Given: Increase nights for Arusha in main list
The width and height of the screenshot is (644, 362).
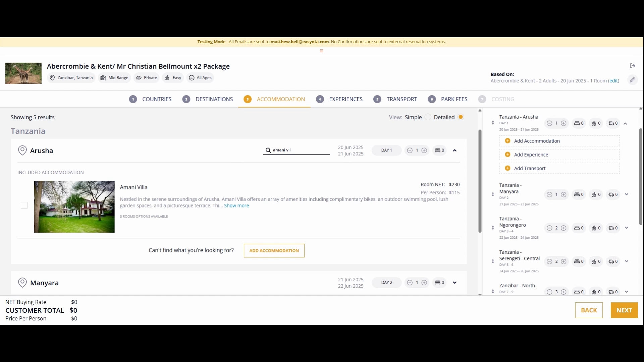Looking at the screenshot, I should (424, 150).
